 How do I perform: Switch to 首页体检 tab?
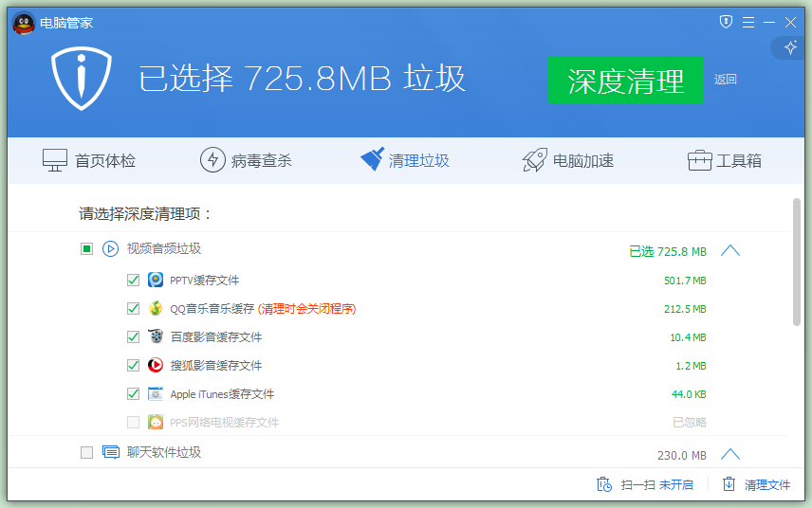pyautogui.click(x=89, y=160)
